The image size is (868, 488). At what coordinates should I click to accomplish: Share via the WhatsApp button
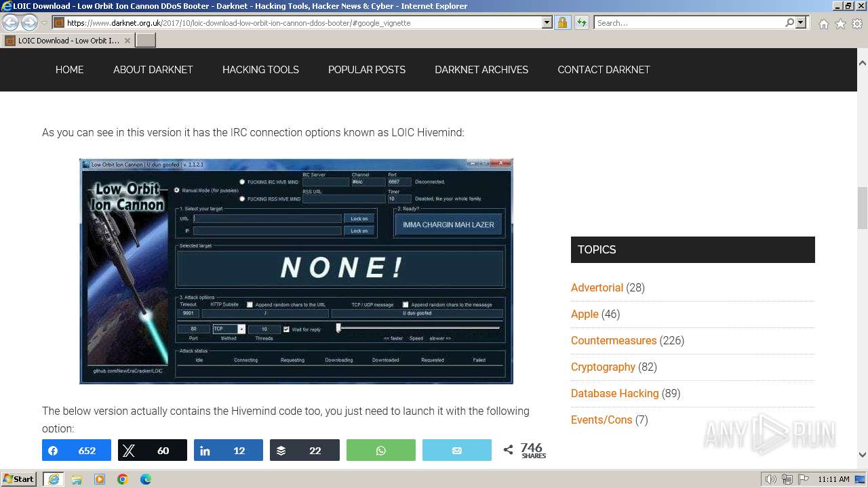pyautogui.click(x=381, y=450)
